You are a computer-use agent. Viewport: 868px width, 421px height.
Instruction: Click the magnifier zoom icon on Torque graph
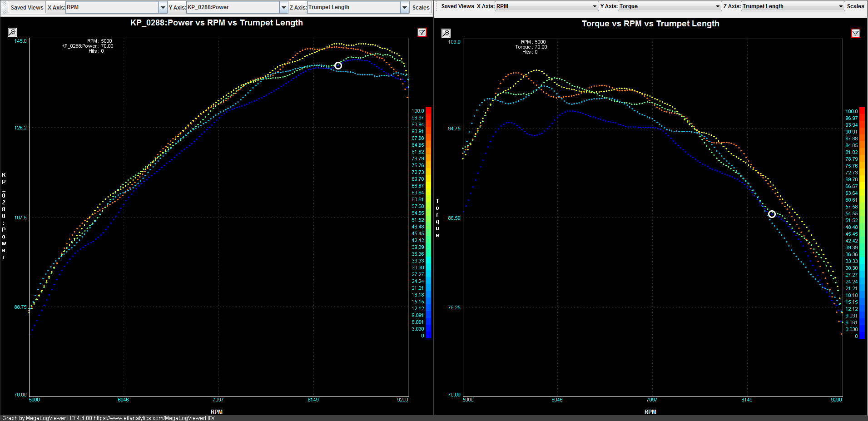pos(446,33)
